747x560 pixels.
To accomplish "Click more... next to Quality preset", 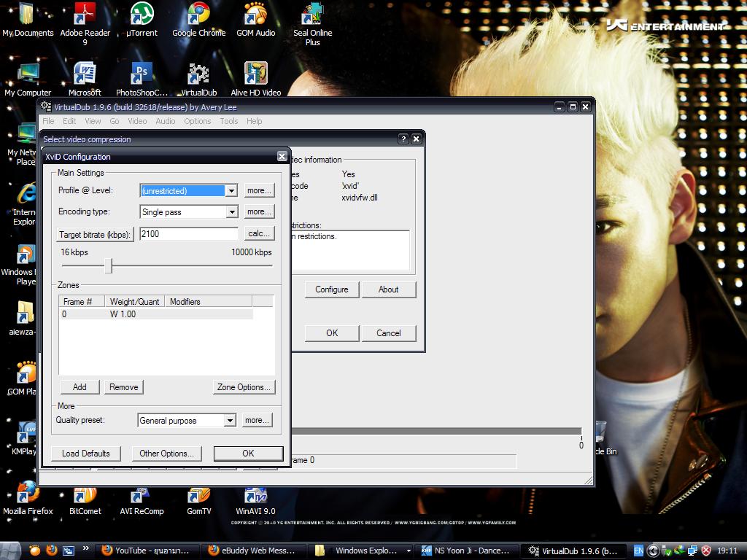I will click(257, 420).
